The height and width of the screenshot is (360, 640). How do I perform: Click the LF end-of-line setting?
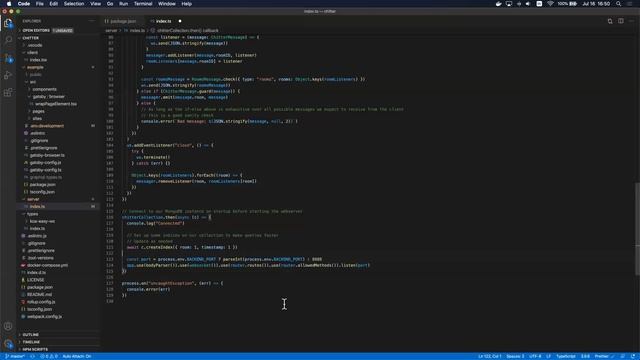pos(549,356)
